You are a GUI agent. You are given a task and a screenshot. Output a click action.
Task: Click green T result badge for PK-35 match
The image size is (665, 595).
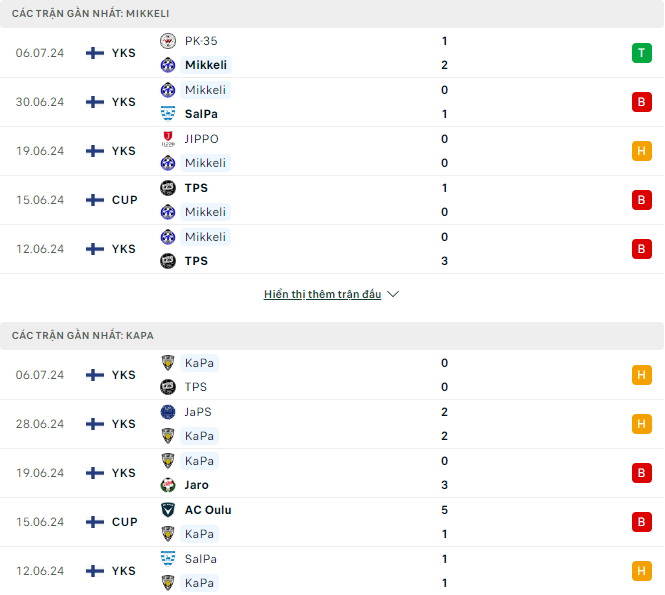coord(642,53)
